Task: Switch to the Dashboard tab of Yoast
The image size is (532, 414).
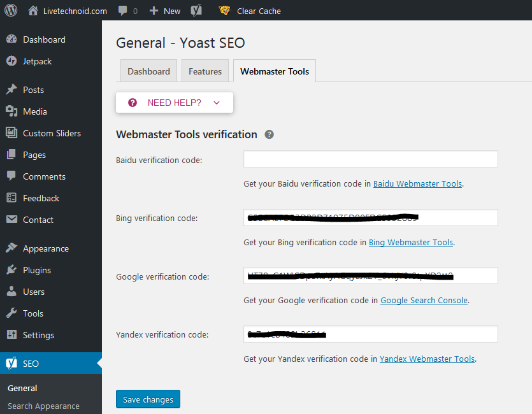Action: click(148, 71)
